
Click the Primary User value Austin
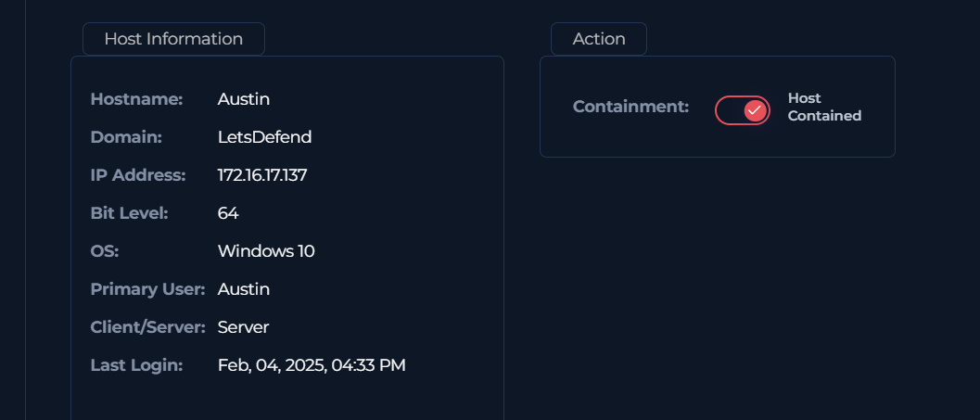click(x=244, y=289)
